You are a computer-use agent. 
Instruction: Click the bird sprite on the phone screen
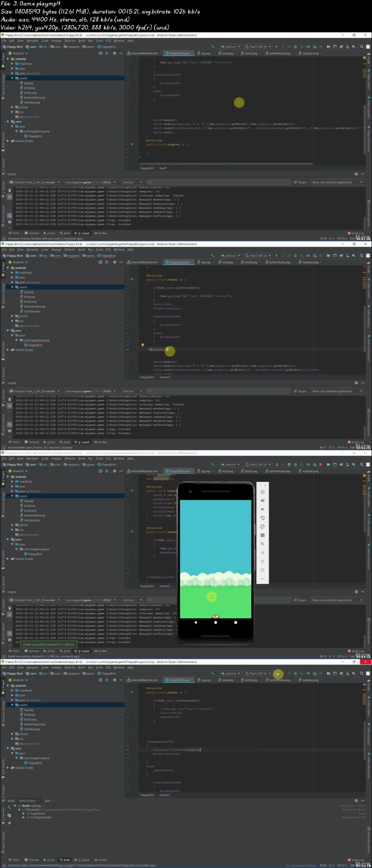point(216,616)
